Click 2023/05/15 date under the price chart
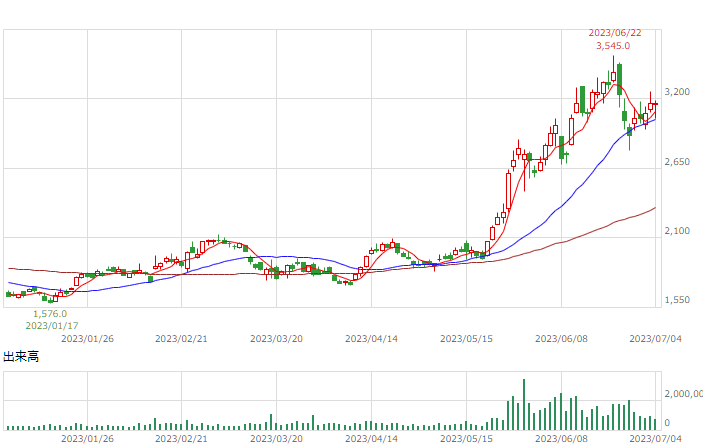703x445 pixels. point(466,339)
